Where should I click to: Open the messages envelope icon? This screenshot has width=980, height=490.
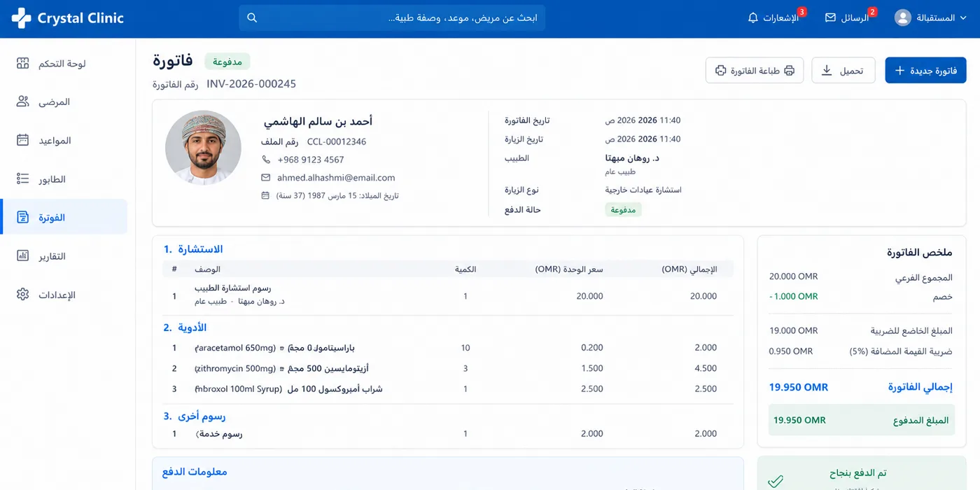830,18
